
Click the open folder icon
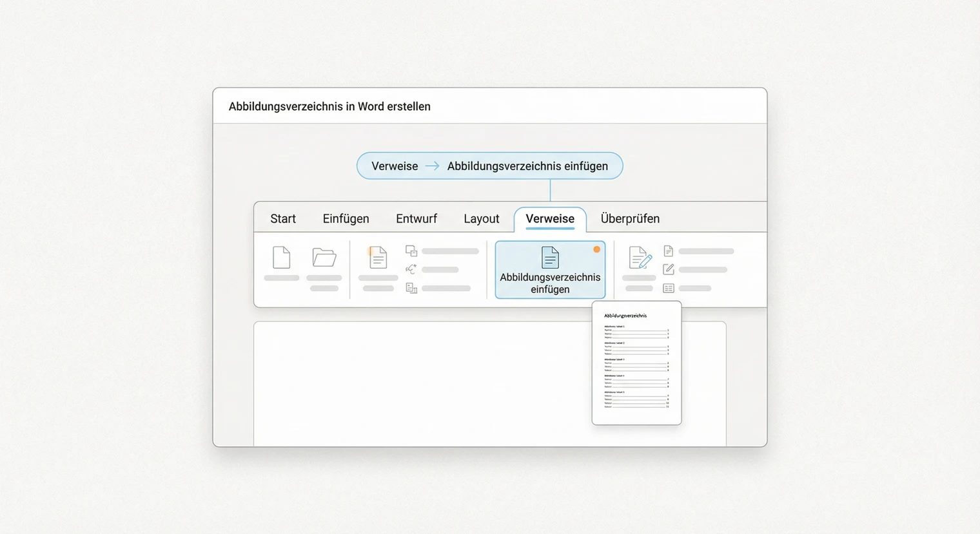coord(324,258)
